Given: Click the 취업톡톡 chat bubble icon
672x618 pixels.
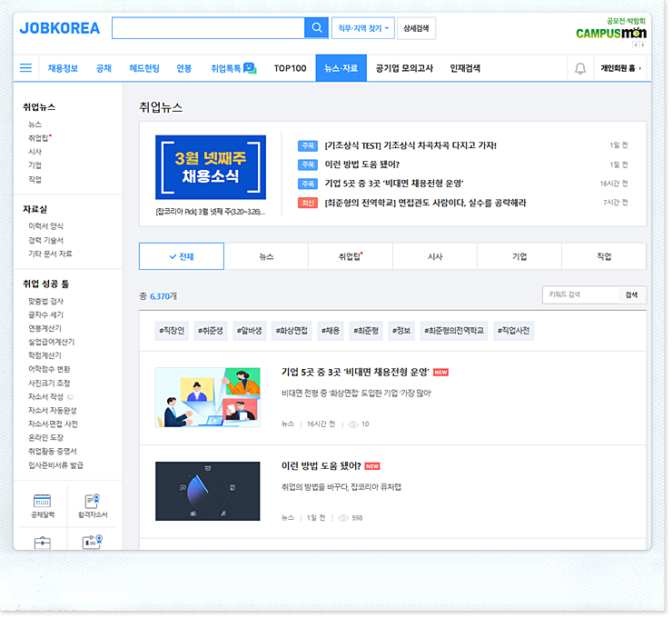Looking at the screenshot, I should [x=250, y=68].
